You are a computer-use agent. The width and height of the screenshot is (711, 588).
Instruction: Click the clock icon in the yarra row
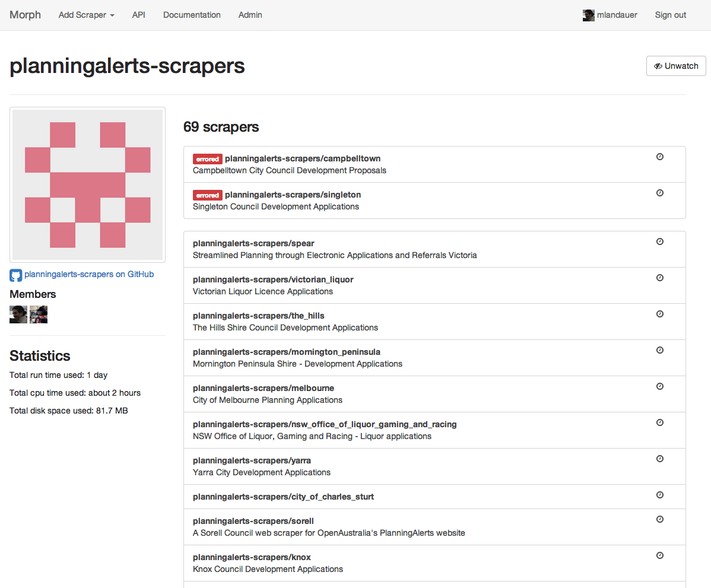[x=660, y=459]
